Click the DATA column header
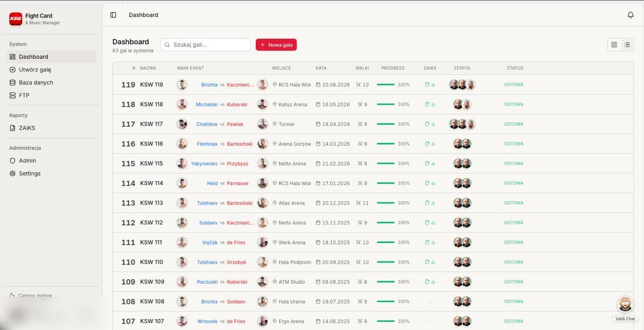The image size is (644, 330). coord(321,68)
